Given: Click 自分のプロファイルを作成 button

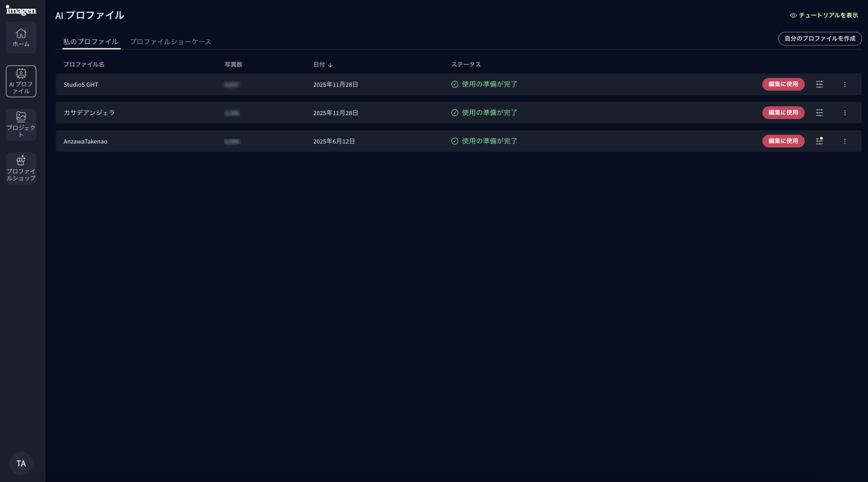Looking at the screenshot, I should pos(820,39).
